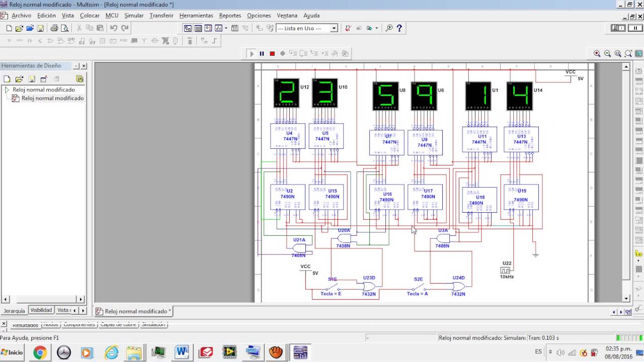Viewport: 644px width, 362px height.
Task: Open the Ventana menu
Action: pos(287,16)
